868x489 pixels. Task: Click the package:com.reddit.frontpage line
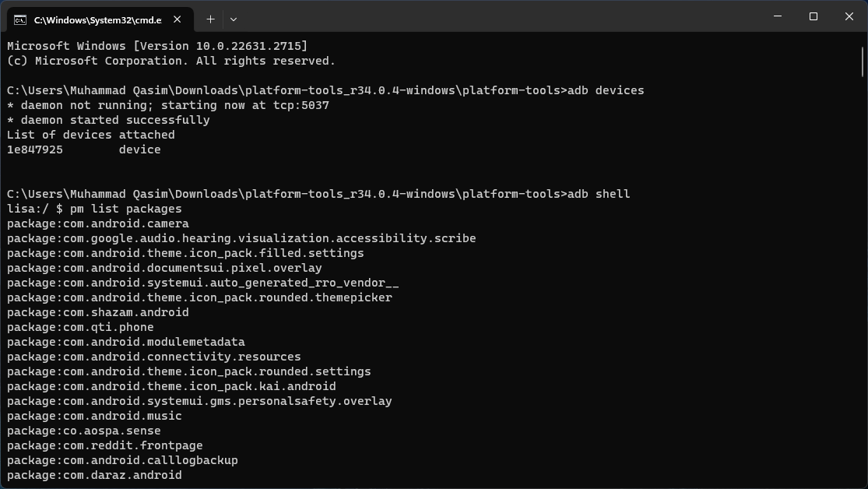(x=105, y=445)
